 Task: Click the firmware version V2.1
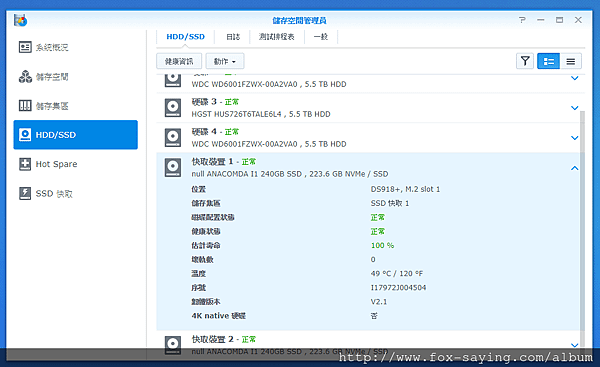378,302
